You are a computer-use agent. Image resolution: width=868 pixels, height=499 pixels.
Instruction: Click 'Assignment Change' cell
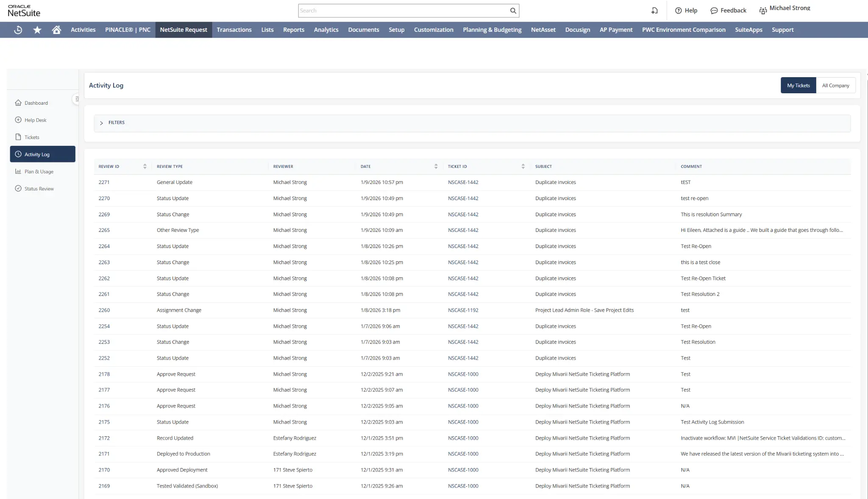pyautogui.click(x=179, y=310)
